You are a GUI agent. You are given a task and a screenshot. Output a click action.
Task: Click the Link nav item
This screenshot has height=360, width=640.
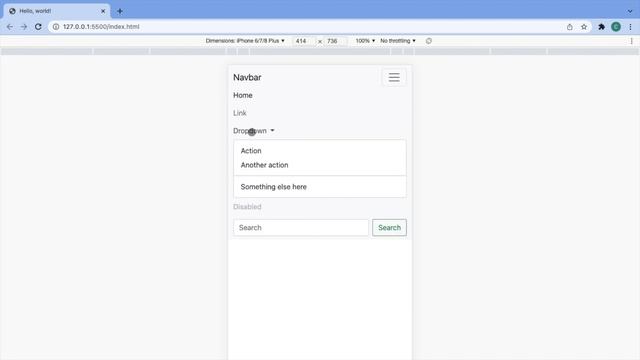240,113
